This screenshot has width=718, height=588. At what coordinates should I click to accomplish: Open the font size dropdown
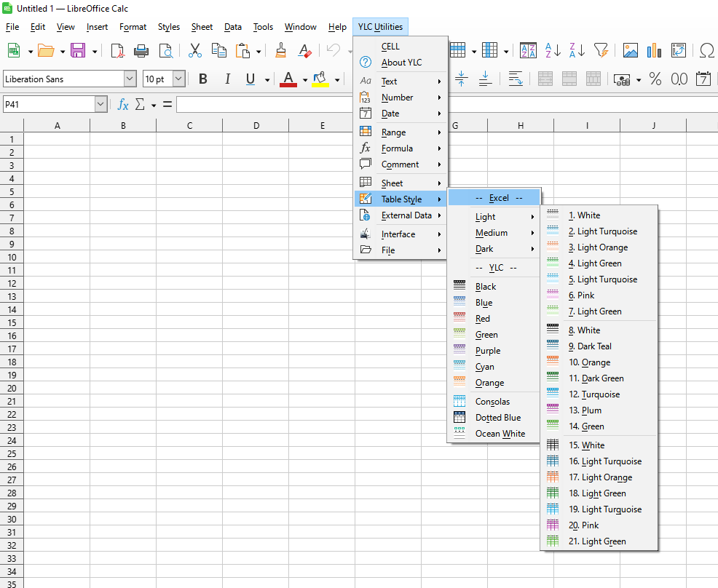(x=178, y=79)
